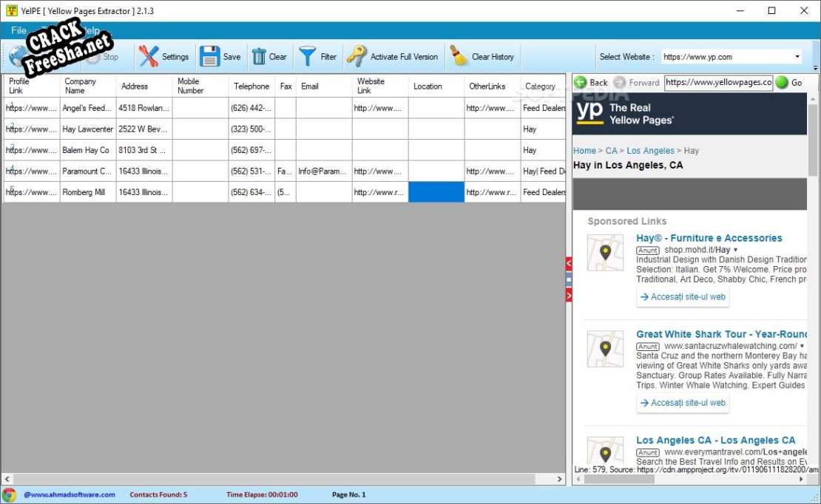Collapse browser panel with red left arrow
This screenshot has height=504, width=821.
tap(569, 263)
